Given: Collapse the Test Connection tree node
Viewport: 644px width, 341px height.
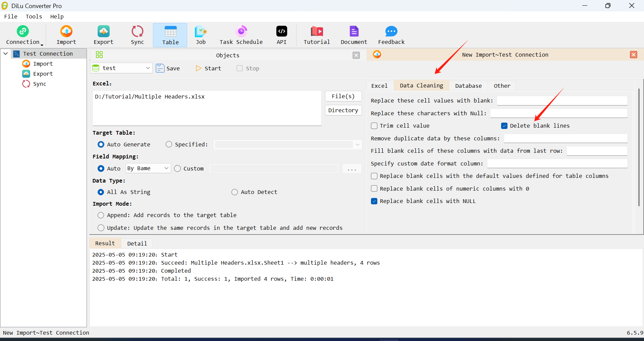Looking at the screenshot, I should tap(6, 54).
